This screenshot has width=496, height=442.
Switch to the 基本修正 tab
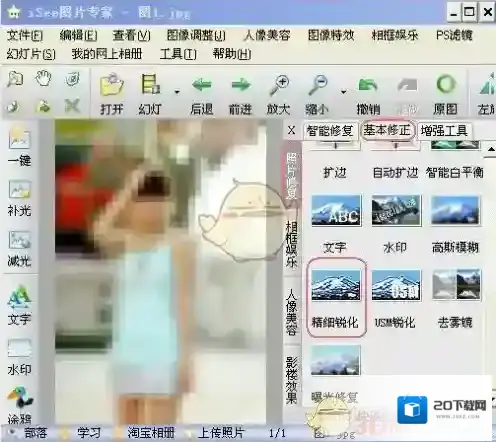[x=387, y=130]
